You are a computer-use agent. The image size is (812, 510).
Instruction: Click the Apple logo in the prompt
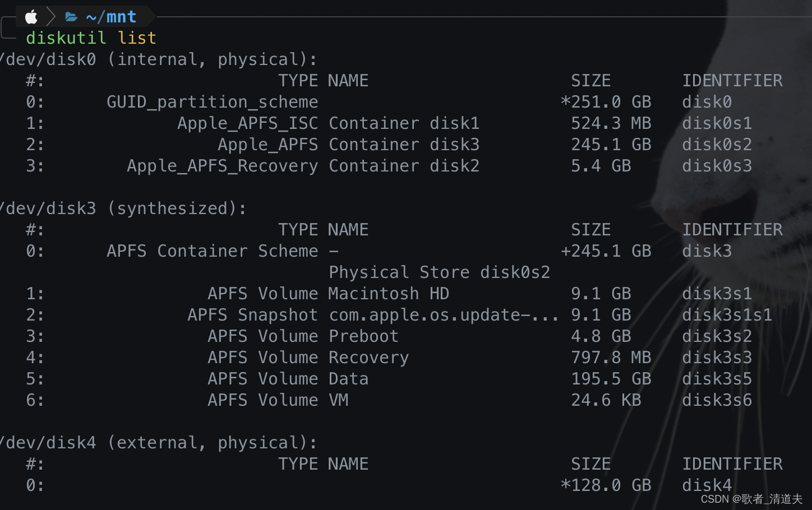click(x=31, y=17)
